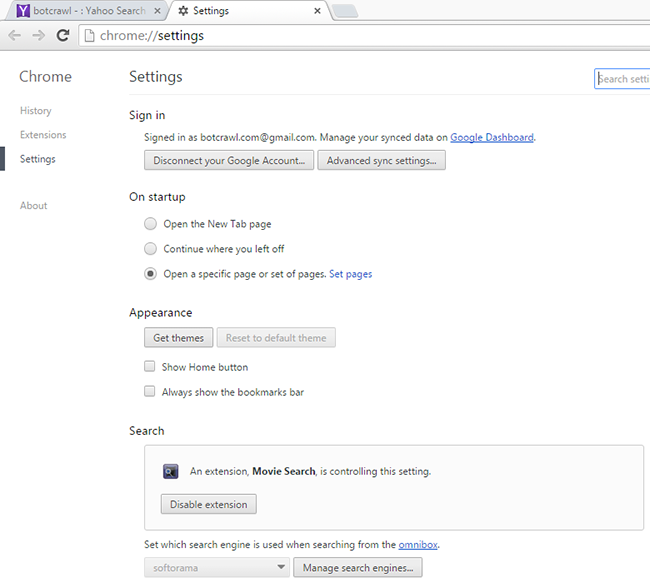650x578 pixels.
Task: Open Extensions in the Chrome sidebar
Action: pos(43,135)
